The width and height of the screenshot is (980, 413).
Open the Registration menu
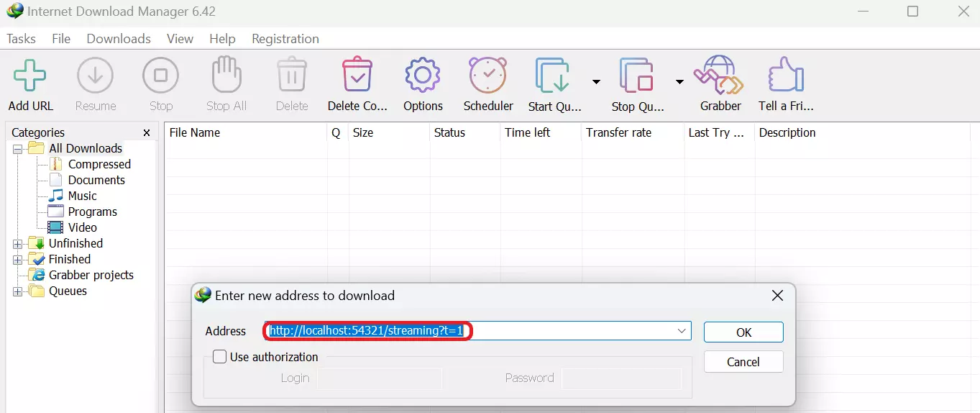click(285, 39)
